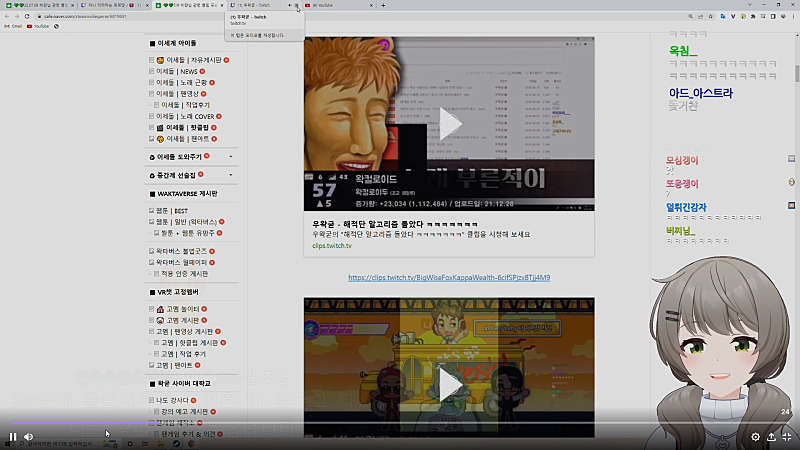Click the 이세계 아이돌 section header
This screenshot has height=450, width=800.
pyautogui.click(x=177, y=43)
